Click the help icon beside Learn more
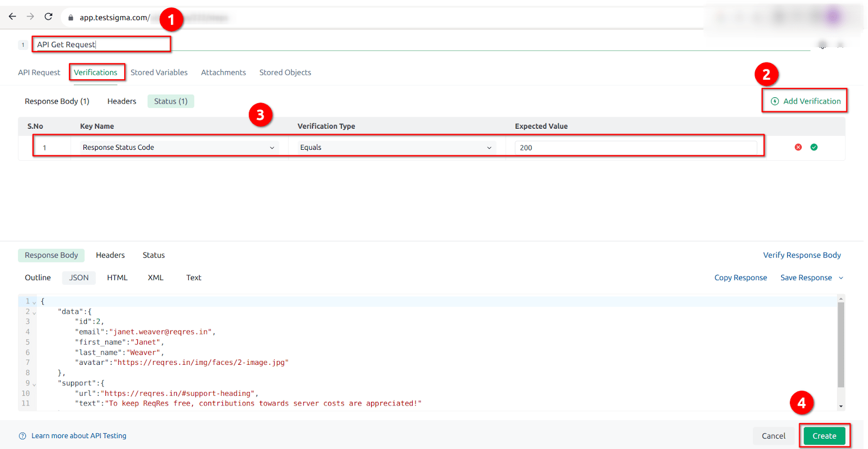This screenshot has width=868, height=449. pyautogui.click(x=22, y=436)
